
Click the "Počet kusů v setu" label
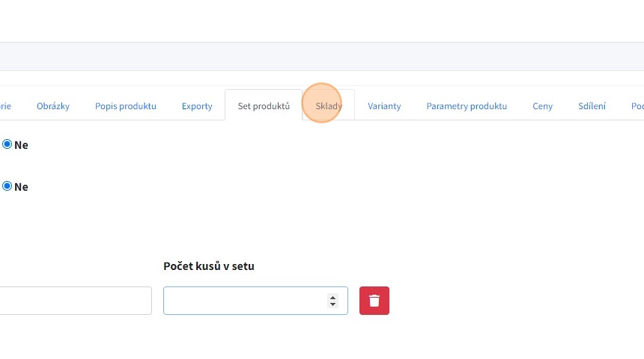coord(208,266)
